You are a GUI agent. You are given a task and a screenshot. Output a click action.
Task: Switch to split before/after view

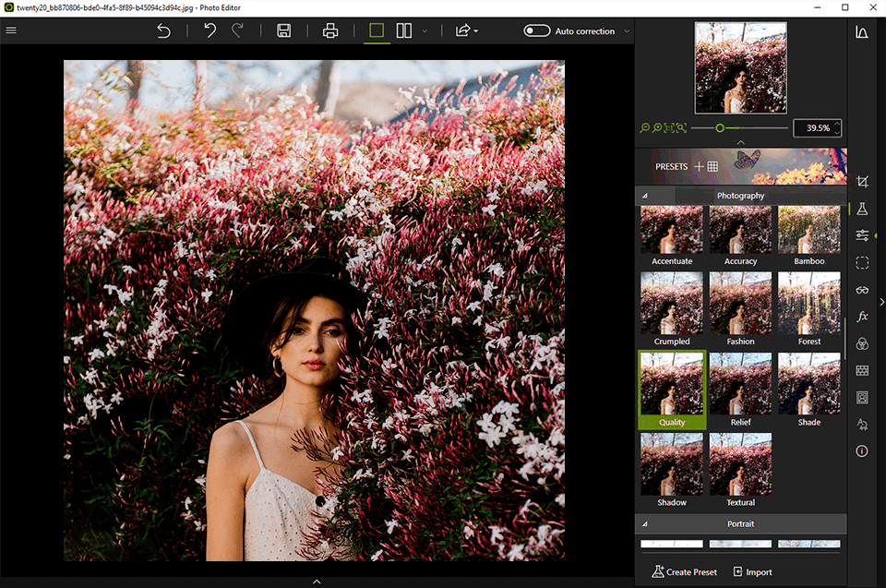pos(404,30)
